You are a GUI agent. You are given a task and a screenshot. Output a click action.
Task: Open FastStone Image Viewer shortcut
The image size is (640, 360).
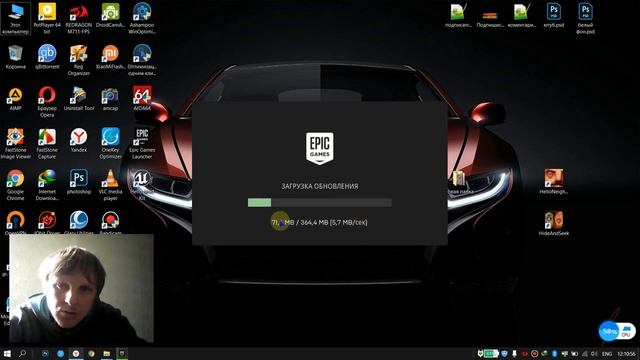pos(16,144)
